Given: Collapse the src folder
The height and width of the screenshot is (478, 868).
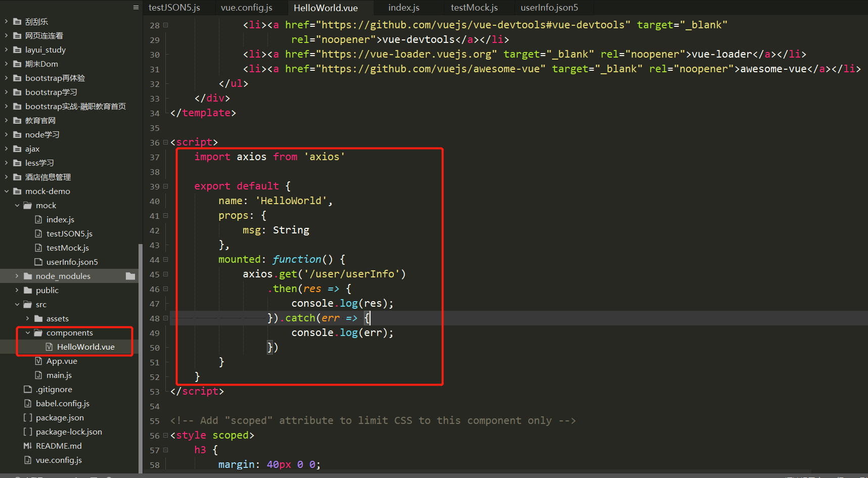Looking at the screenshot, I should pos(17,305).
